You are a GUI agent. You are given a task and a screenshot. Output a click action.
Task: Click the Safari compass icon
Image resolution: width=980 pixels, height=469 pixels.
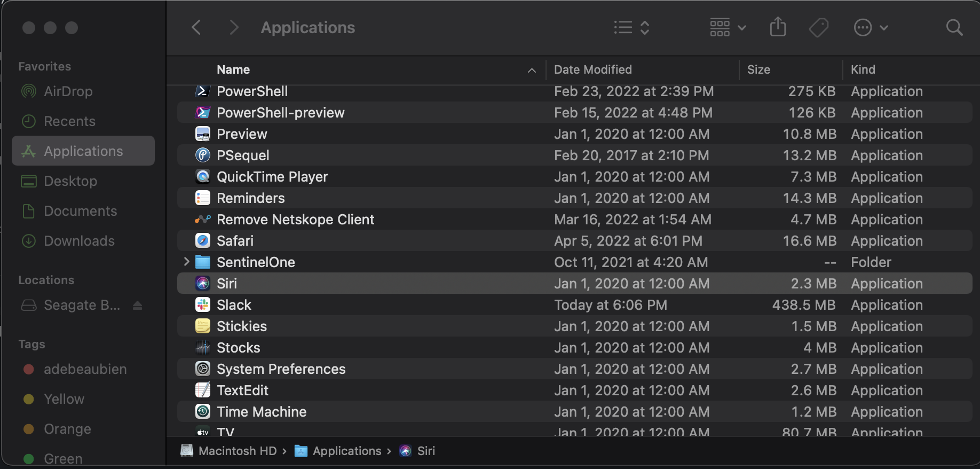point(203,241)
